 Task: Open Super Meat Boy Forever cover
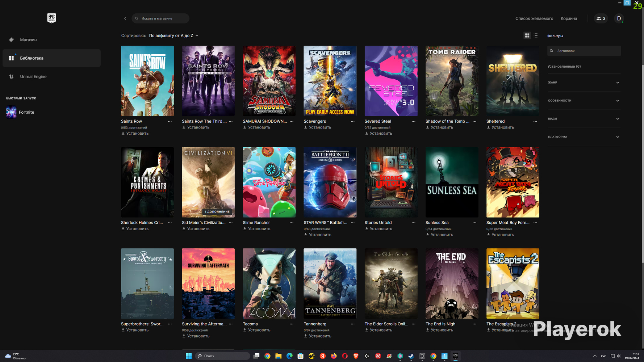point(513,182)
